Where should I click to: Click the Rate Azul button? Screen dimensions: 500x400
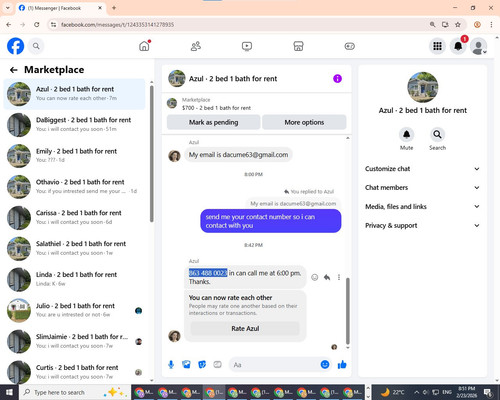pos(245,329)
